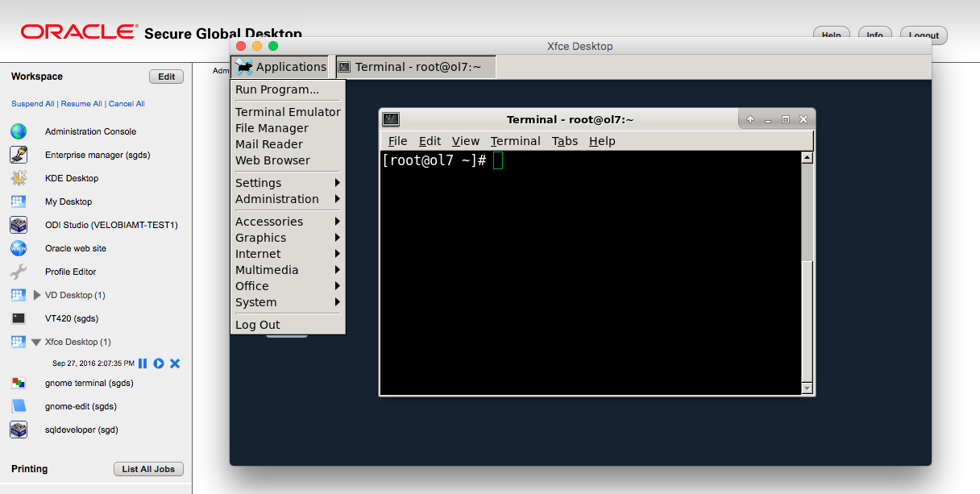The width and height of the screenshot is (980, 494).
Task: Expand the Settings submenu
Action: click(288, 183)
